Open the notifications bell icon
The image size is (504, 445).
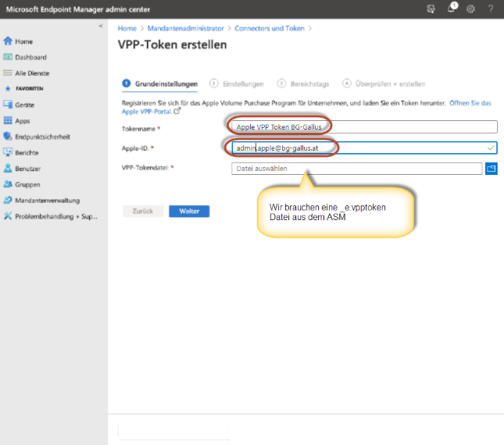[x=452, y=9]
